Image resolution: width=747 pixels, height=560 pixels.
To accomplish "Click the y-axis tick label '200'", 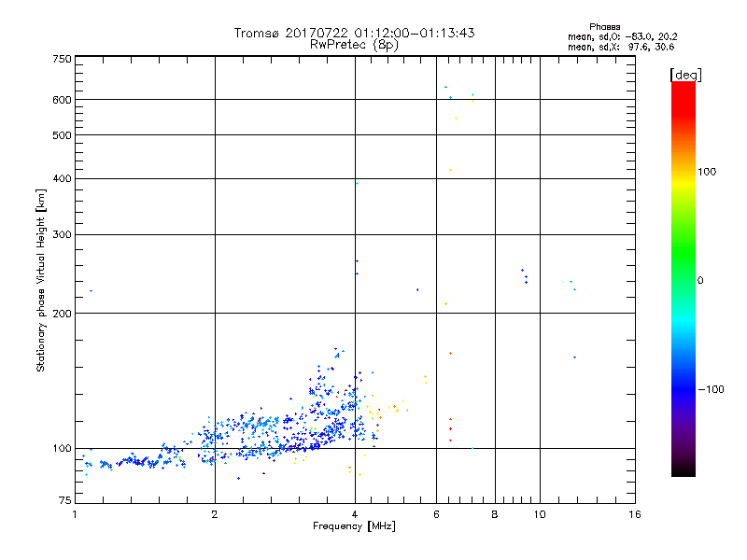I will pyautogui.click(x=62, y=314).
